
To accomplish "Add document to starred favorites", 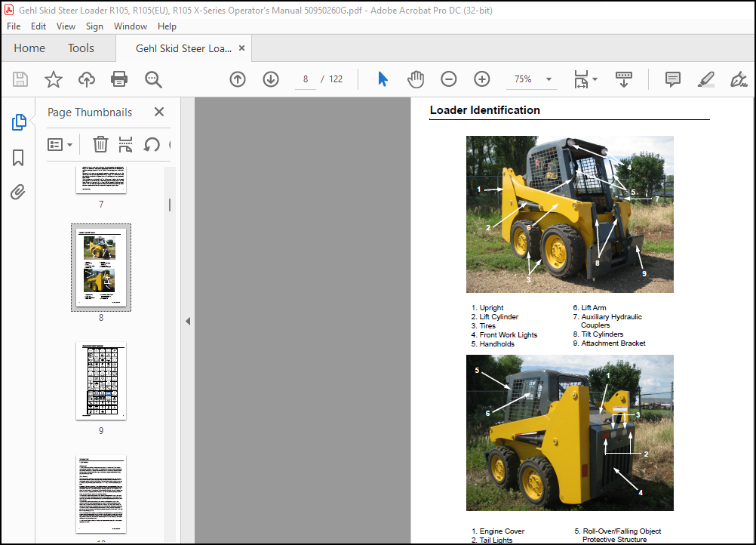I will [x=54, y=79].
